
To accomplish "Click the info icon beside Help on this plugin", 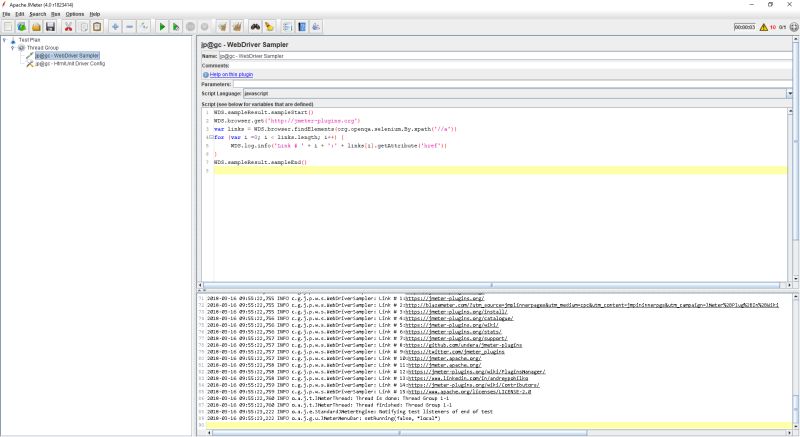I will [x=206, y=74].
